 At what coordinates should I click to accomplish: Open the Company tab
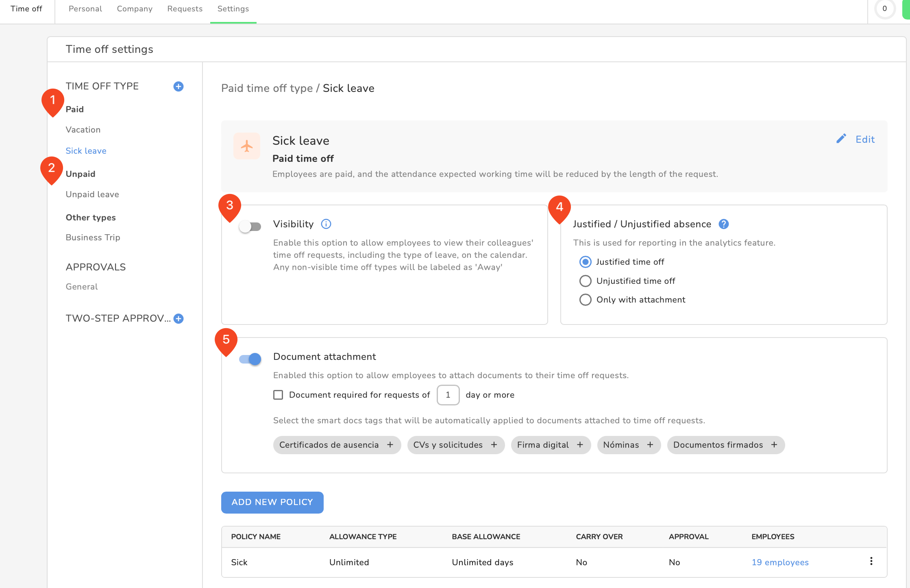pyautogui.click(x=134, y=9)
